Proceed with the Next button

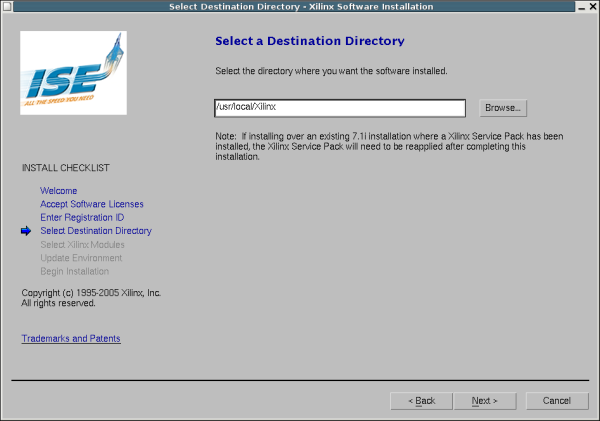click(x=484, y=401)
